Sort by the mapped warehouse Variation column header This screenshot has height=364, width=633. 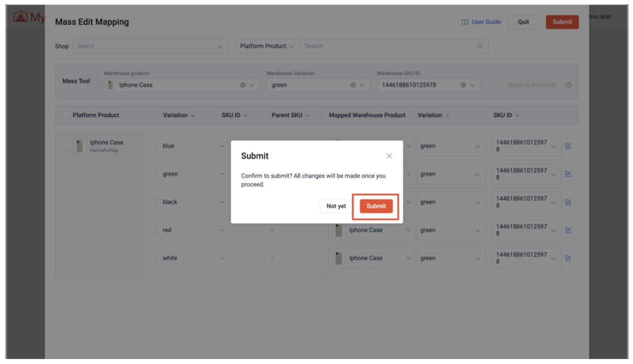tap(433, 115)
